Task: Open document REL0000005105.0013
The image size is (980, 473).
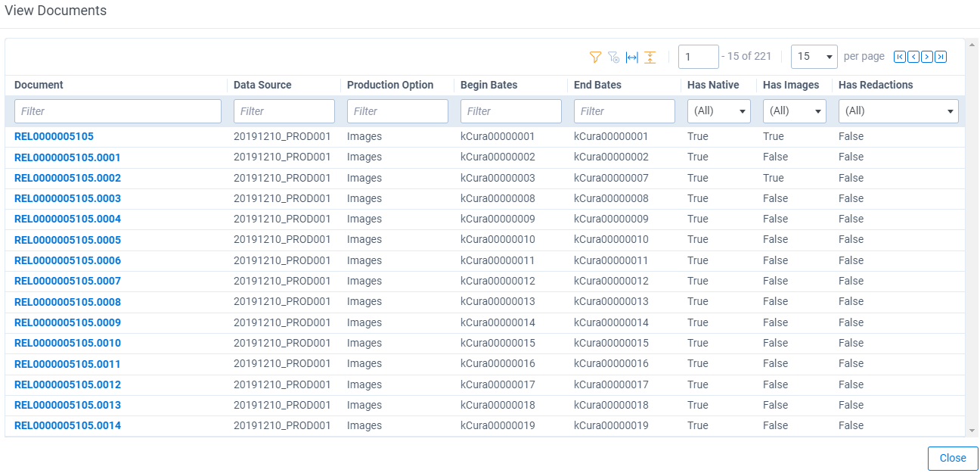Action: (67, 405)
